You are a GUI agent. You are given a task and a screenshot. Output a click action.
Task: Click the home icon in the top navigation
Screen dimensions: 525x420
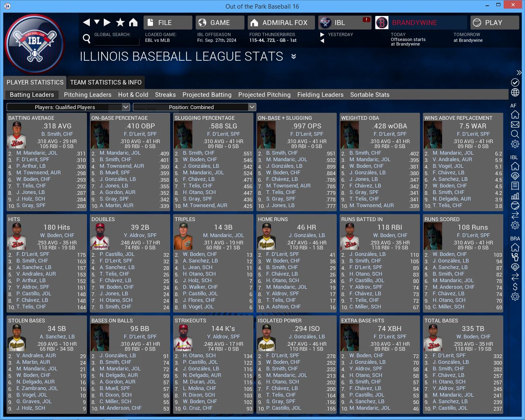point(133,22)
